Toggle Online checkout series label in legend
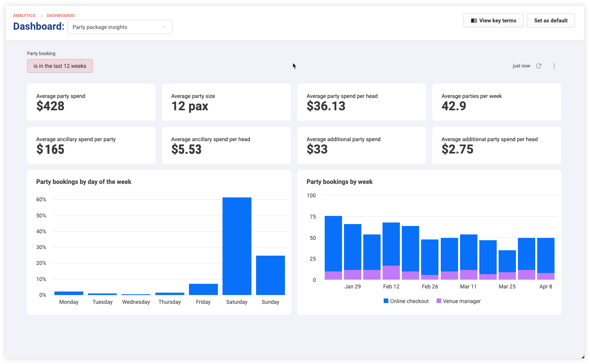 (x=409, y=301)
